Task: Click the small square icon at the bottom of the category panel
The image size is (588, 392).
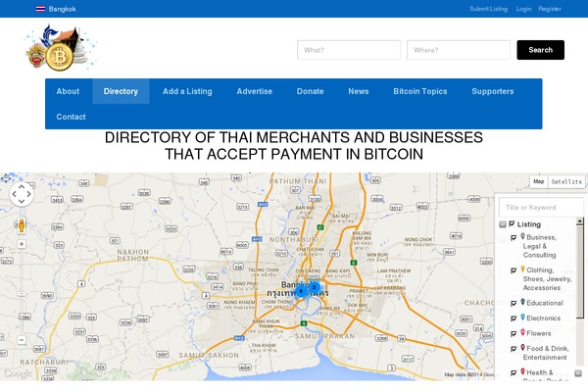Action: click(578, 372)
